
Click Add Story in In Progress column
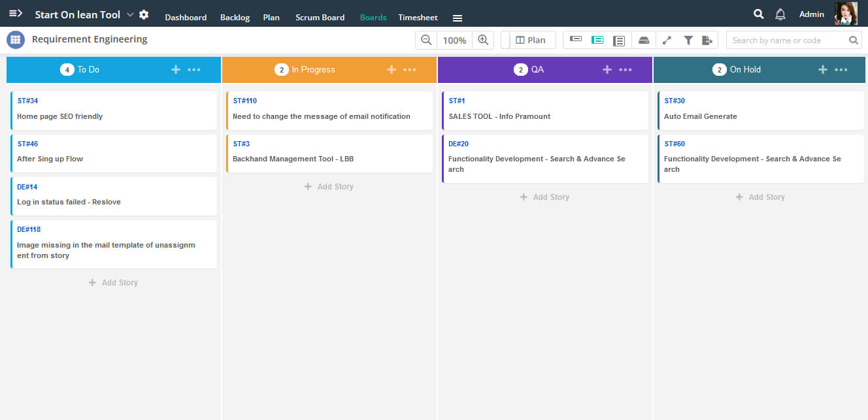coord(329,187)
